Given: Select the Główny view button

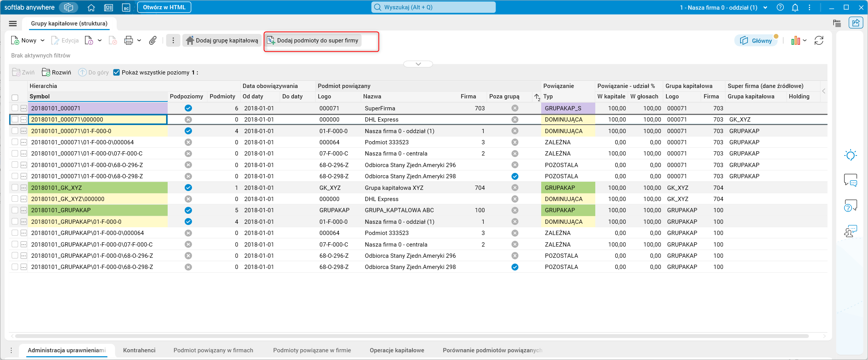Looking at the screenshot, I should [756, 41].
